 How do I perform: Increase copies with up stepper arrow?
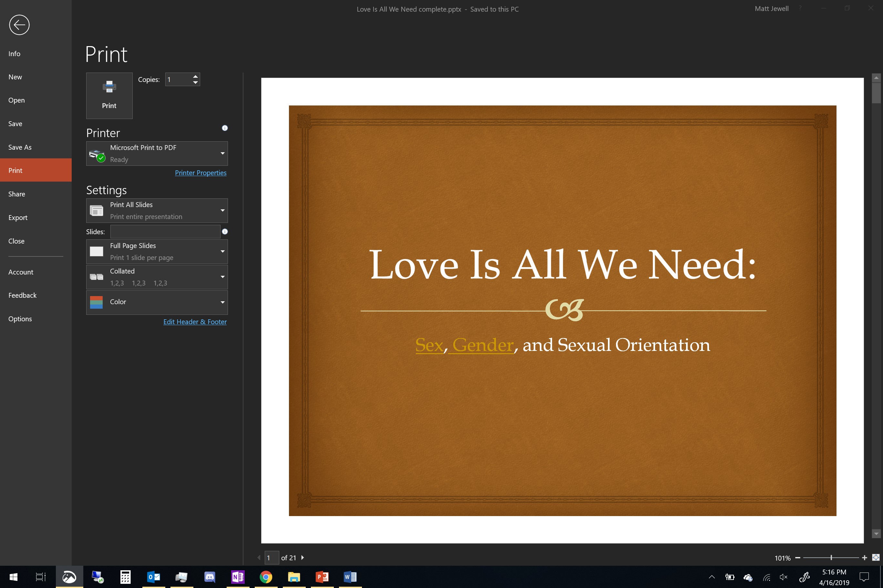(x=196, y=76)
